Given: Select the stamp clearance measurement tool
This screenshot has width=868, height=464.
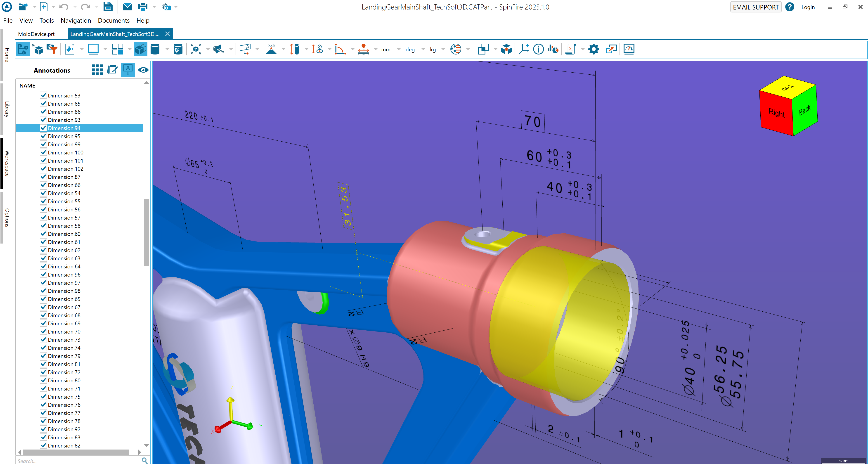Looking at the screenshot, I should (363, 49).
